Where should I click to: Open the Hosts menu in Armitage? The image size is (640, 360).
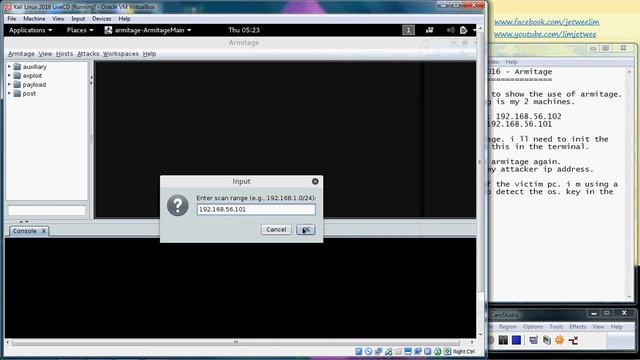tap(64, 54)
